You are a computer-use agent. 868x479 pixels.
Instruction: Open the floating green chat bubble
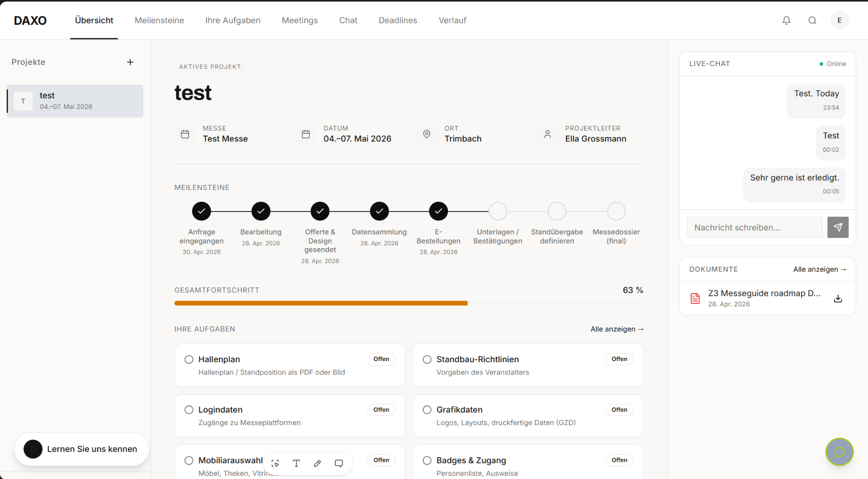click(x=840, y=452)
